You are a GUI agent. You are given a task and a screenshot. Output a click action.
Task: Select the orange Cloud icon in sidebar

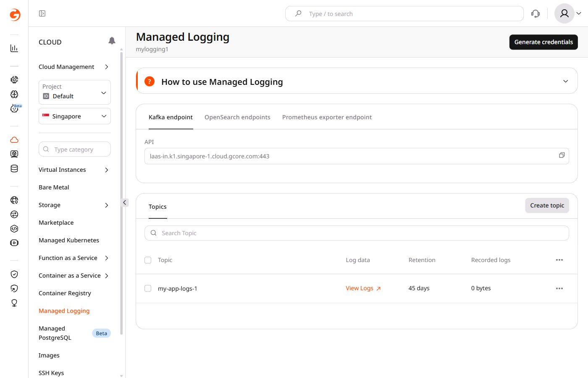coord(14,140)
